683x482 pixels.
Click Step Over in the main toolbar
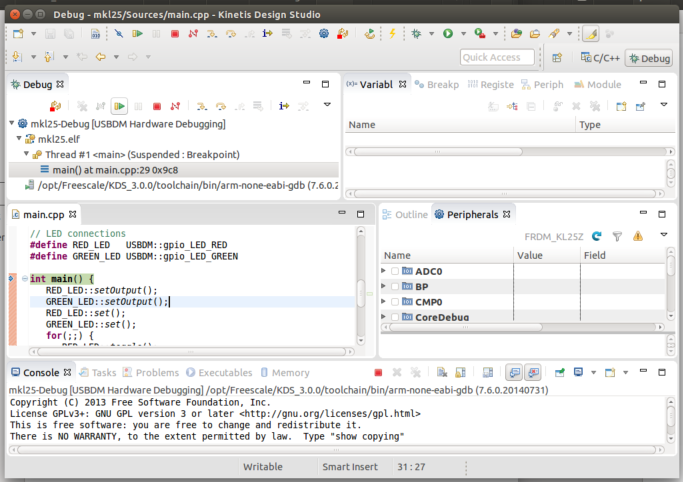click(x=230, y=34)
